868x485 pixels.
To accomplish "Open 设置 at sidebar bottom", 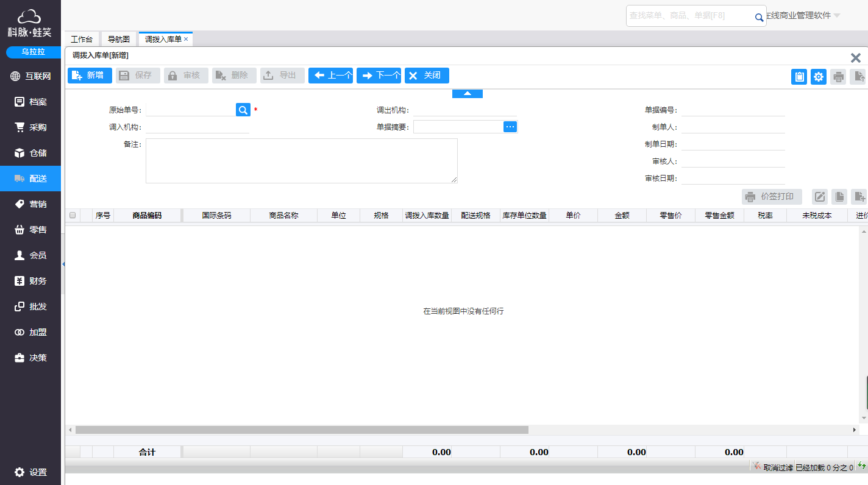I will (30, 472).
